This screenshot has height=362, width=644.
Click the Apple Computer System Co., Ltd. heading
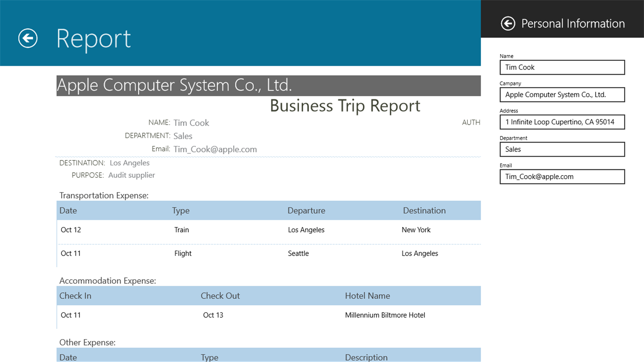pyautogui.click(x=174, y=85)
